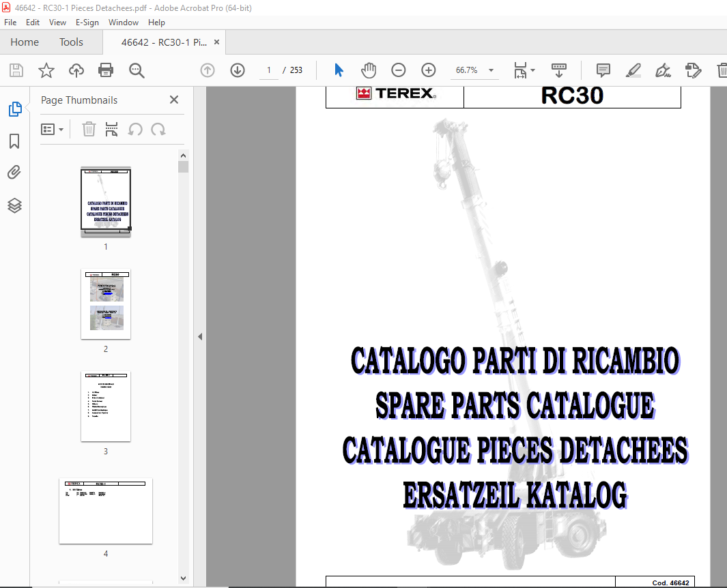Click 'Cod. 46642' text at page bottom

click(x=670, y=583)
